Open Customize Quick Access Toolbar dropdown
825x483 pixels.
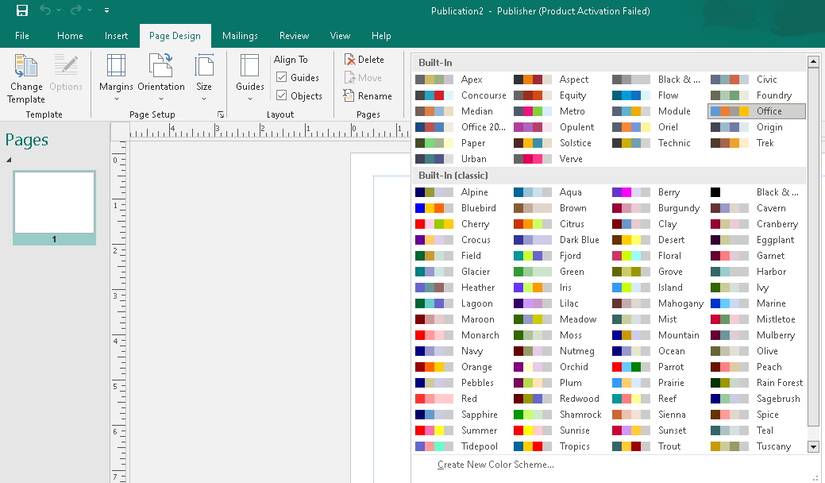[107, 10]
